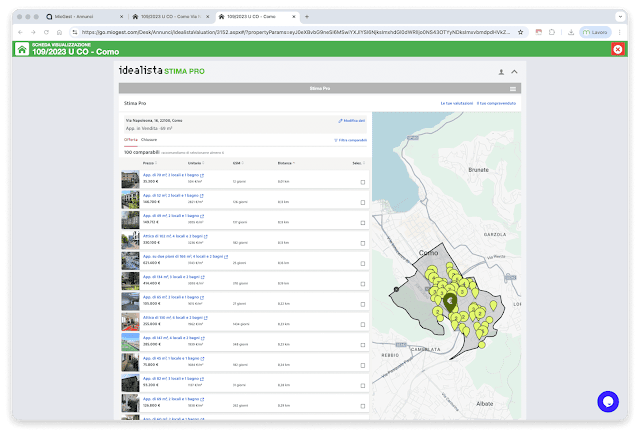This screenshot has width=640, height=435.
Task: Collapse the idealista panel with the chevron-up arrow
Action: pos(514,72)
